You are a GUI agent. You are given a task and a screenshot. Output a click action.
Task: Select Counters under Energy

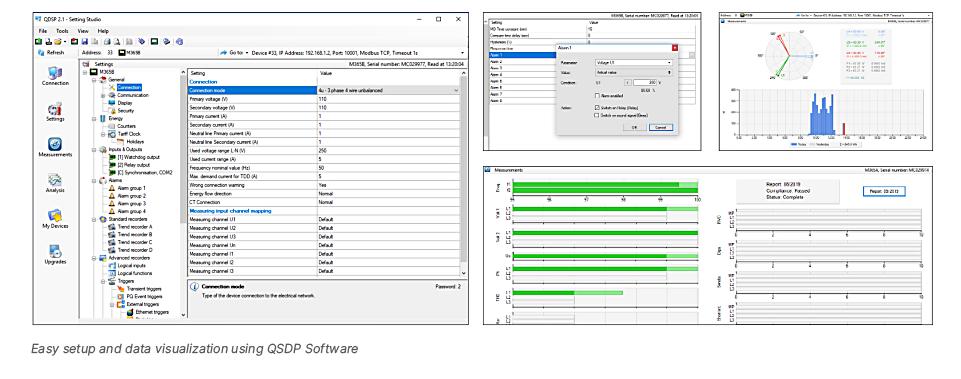(x=122, y=126)
